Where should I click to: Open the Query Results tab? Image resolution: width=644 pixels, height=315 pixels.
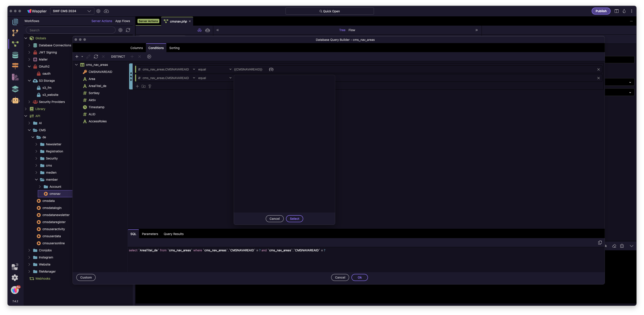pos(173,234)
